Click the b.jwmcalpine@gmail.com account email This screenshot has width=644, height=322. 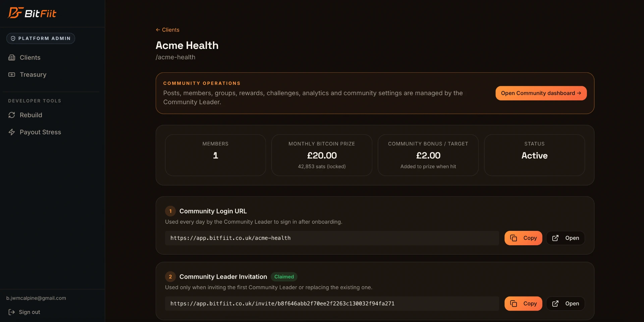click(x=36, y=298)
